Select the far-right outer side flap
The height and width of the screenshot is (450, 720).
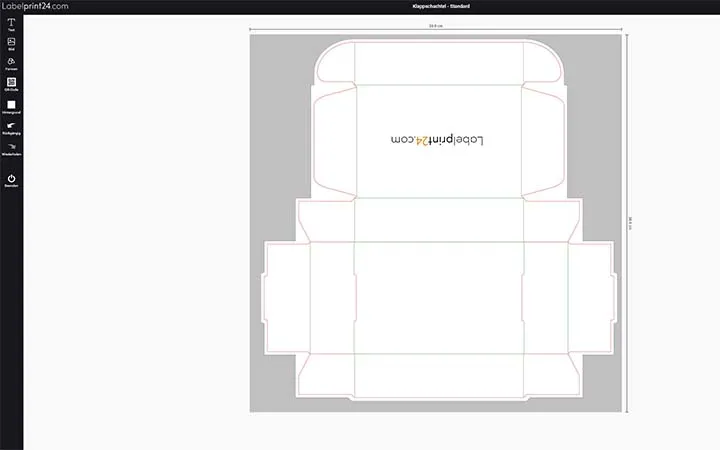tap(592, 297)
